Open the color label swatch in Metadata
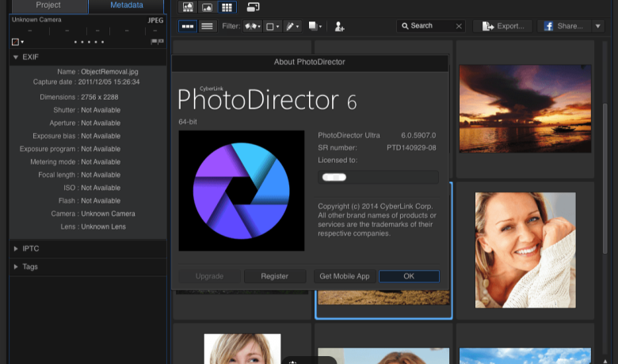Screen dimensions: 618x364 tap(15, 42)
